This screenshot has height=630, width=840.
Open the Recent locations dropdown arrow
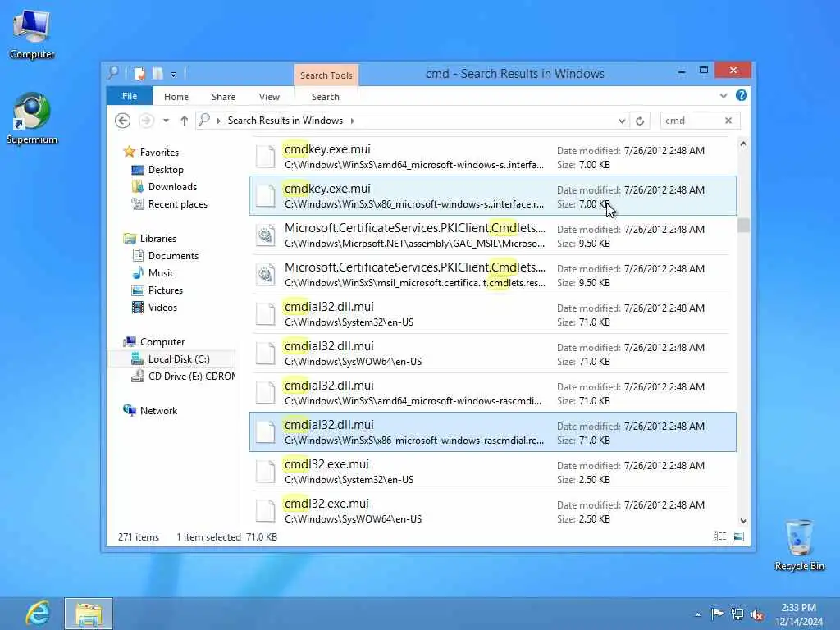pos(166,121)
